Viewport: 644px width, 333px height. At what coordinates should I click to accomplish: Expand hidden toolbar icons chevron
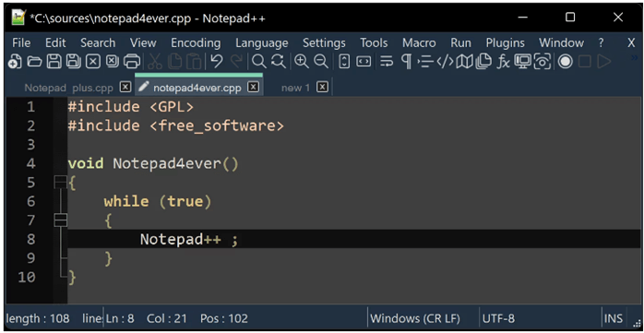click(635, 58)
